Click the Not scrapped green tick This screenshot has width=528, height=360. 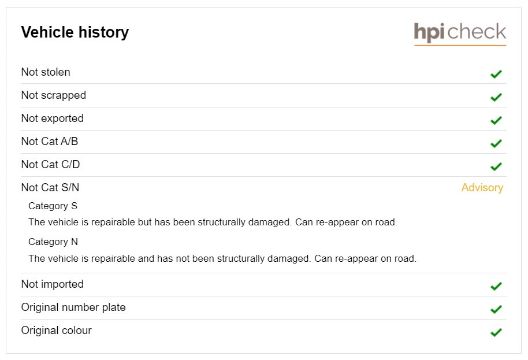[x=496, y=97]
